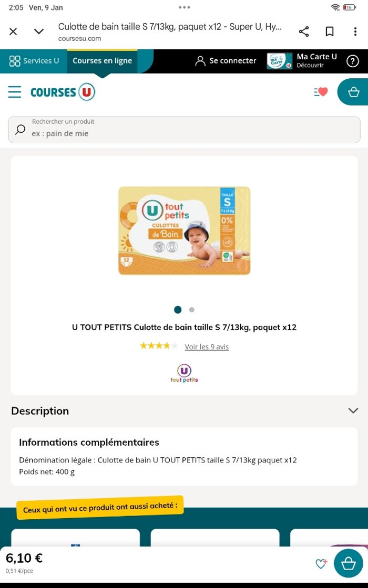Open the help question mark icon
This screenshot has height=588, width=368.
(352, 61)
